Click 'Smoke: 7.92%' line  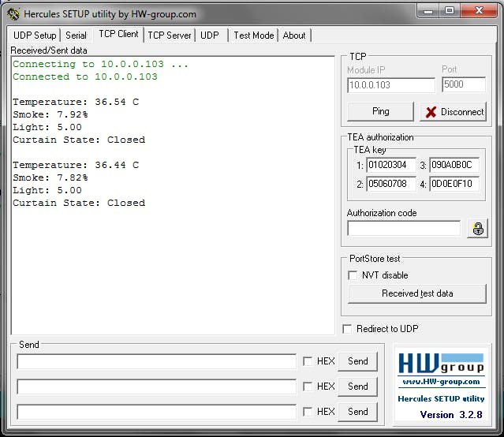coord(50,114)
